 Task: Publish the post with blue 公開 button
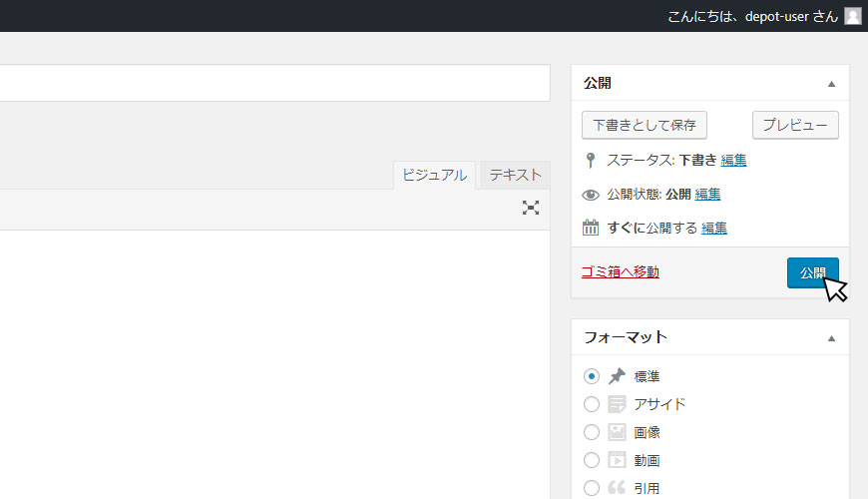point(813,272)
